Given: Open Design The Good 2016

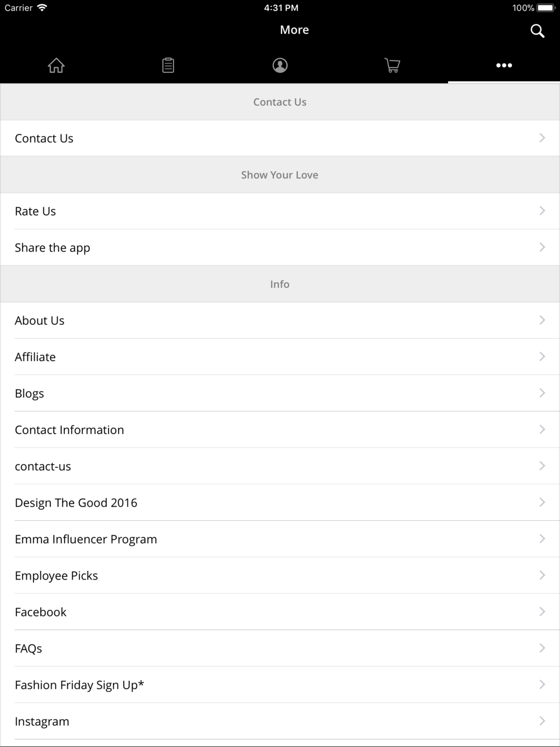Looking at the screenshot, I should (x=280, y=502).
